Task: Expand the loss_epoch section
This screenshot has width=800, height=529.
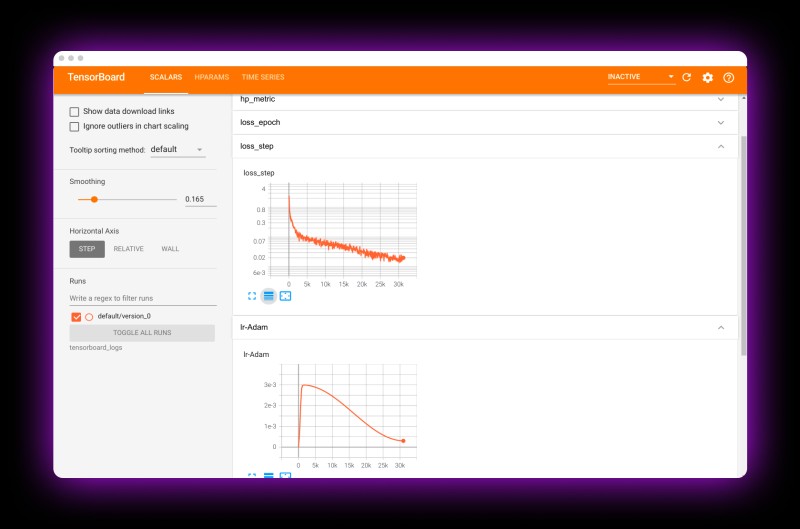Action: [485, 122]
